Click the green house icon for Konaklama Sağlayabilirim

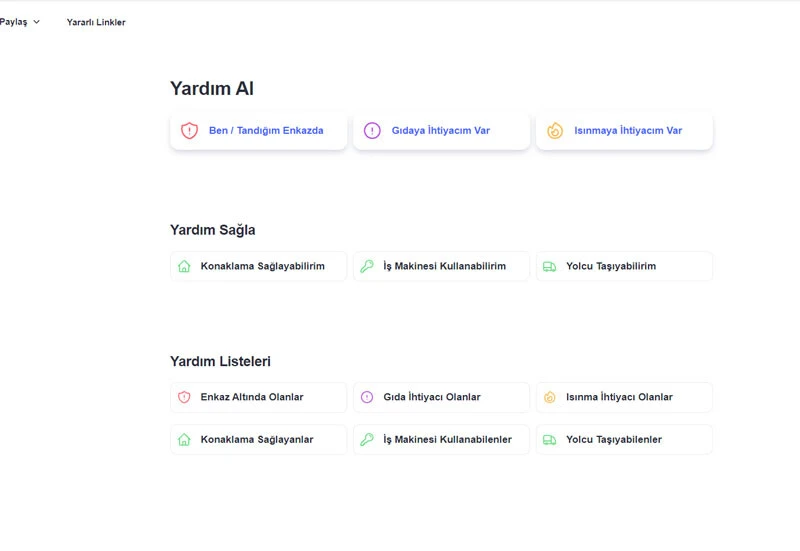184,267
